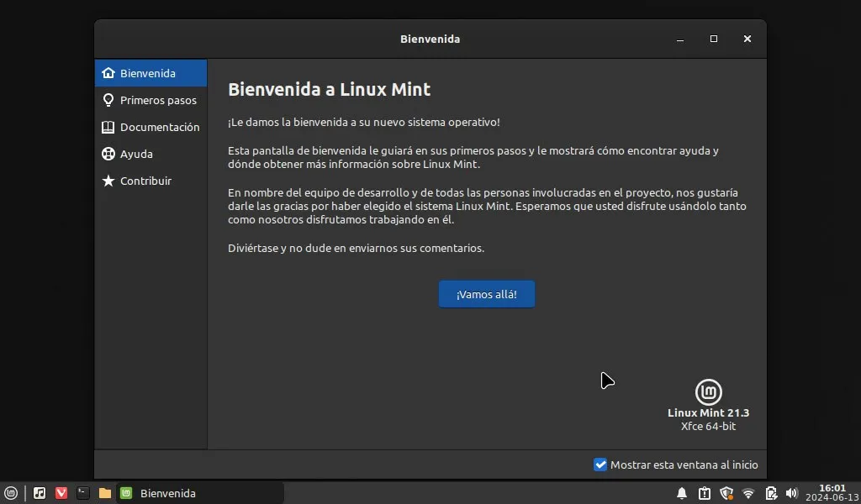Image resolution: width=861 pixels, height=504 pixels.
Task: Open the terminal from the taskbar
Action: pos(83,493)
